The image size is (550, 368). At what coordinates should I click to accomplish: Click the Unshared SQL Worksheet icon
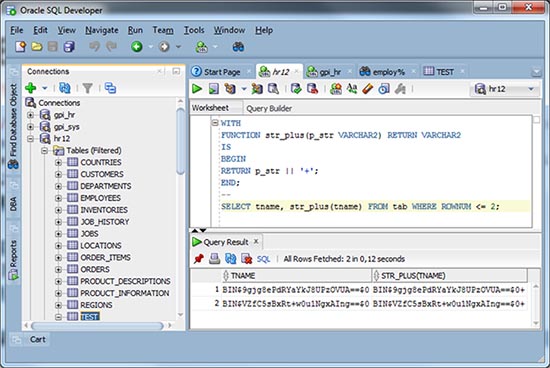coord(336,89)
